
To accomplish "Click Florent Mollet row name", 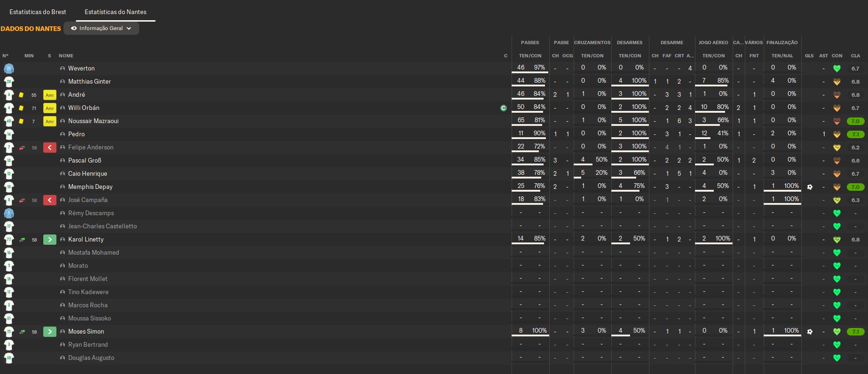I will click(x=88, y=279).
